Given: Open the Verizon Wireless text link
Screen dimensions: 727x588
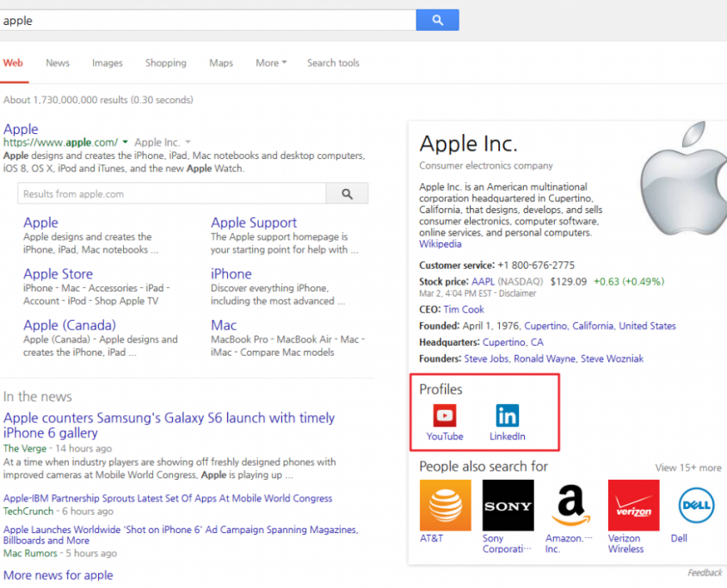Looking at the screenshot, I should [x=626, y=543].
